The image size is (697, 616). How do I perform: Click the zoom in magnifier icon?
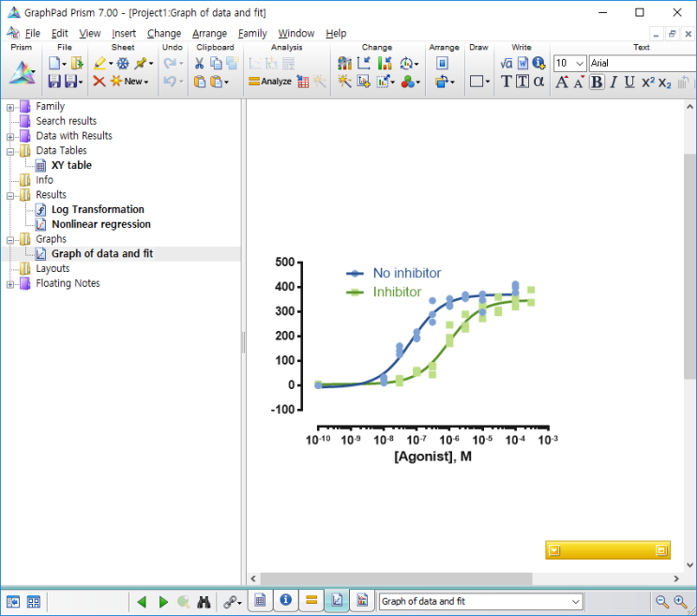pos(680,602)
